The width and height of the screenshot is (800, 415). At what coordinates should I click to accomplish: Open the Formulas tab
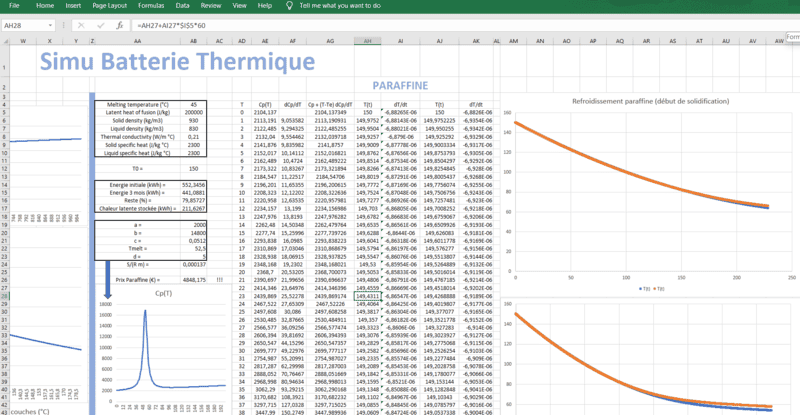pyautogui.click(x=151, y=6)
